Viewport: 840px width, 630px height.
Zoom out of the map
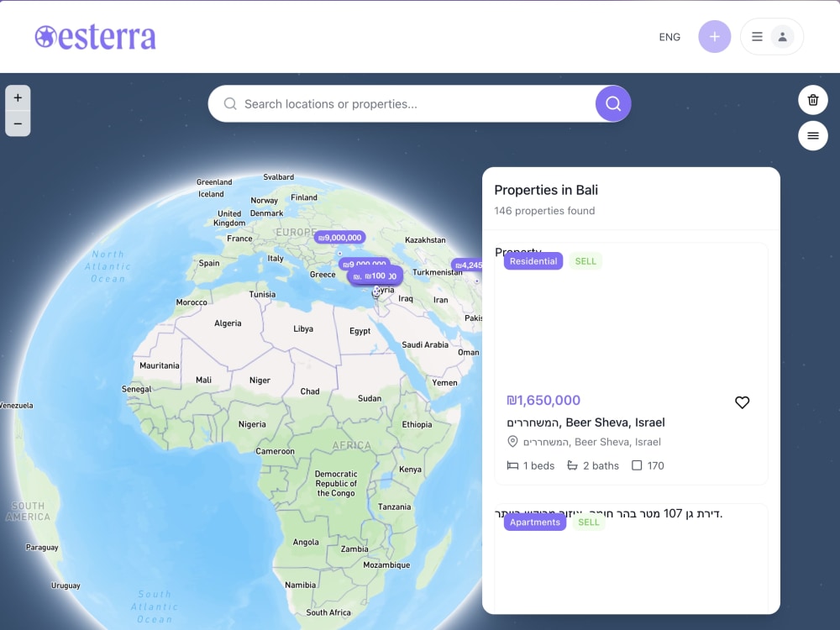[18, 123]
